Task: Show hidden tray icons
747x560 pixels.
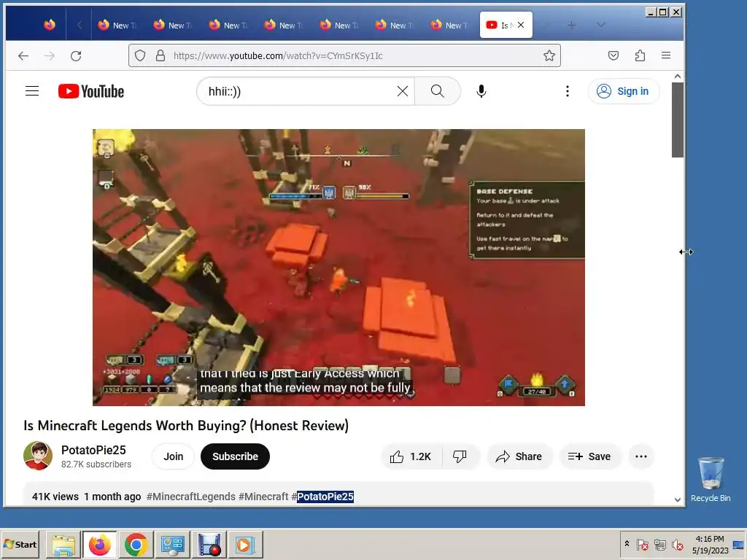Action: (627, 544)
